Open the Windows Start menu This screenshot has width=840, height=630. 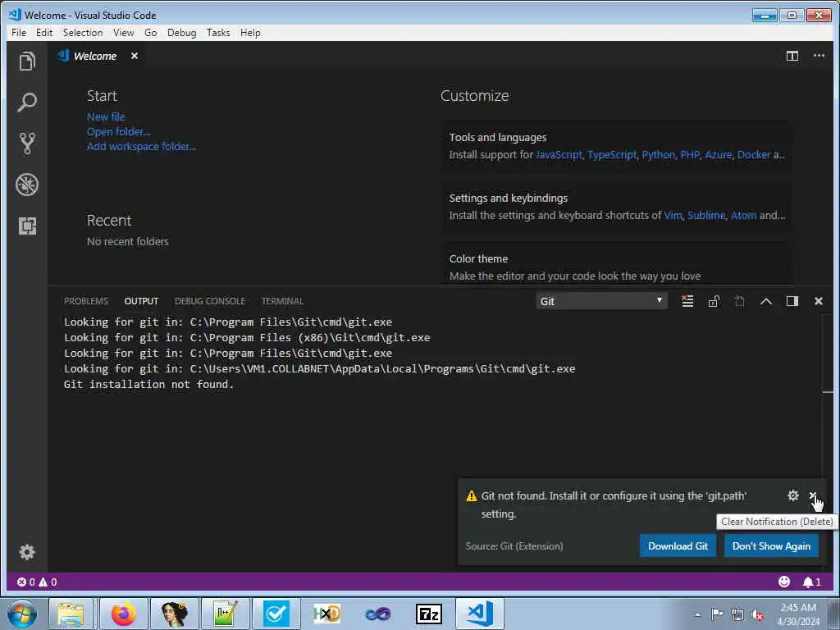[x=22, y=614]
